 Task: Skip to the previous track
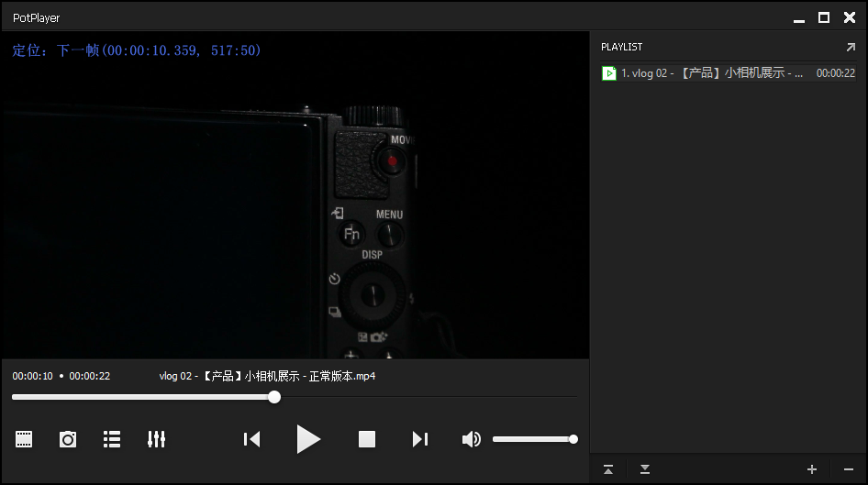point(251,440)
